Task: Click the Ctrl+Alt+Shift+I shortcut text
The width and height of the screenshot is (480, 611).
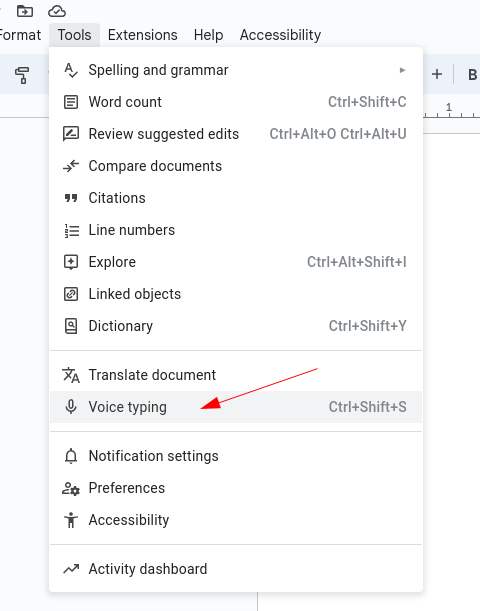Action: 356,262
